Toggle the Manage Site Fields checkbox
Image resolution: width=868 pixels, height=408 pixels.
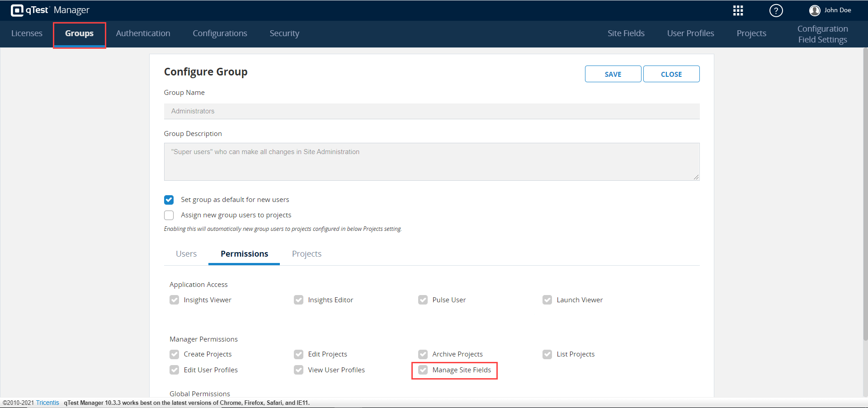pos(423,370)
